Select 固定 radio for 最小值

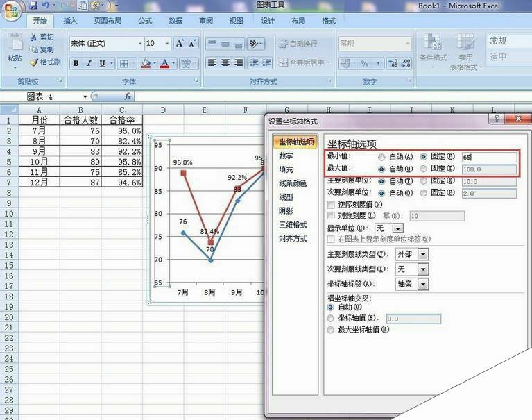pyautogui.click(x=423, y=157)
